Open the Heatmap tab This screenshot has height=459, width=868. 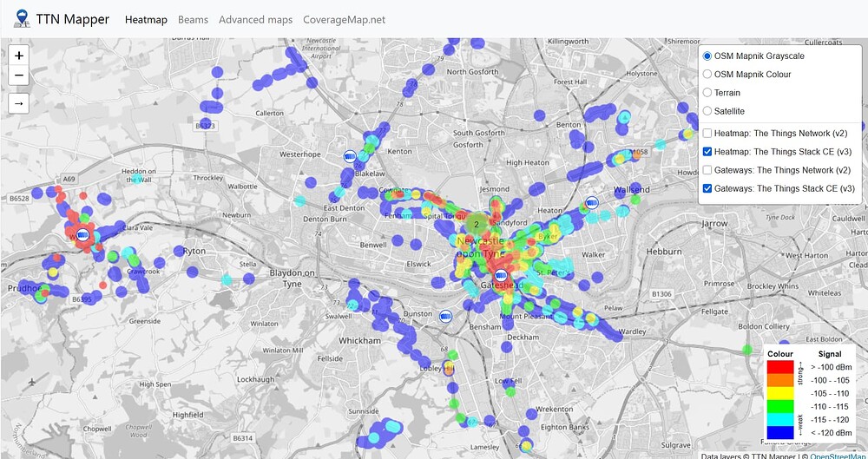click(x=146, y=19)
